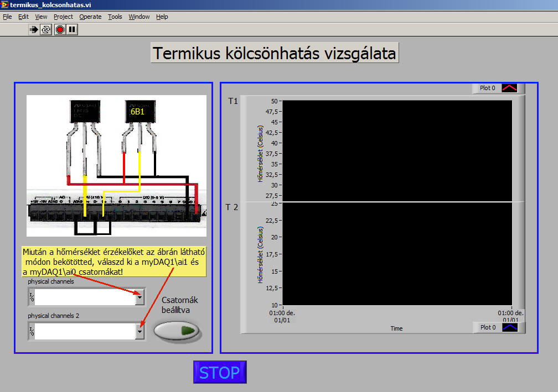Viewport: 558px width, 392px height.
Task: Click the Run arrow in the toolbar
Action: tap(34, 29)
